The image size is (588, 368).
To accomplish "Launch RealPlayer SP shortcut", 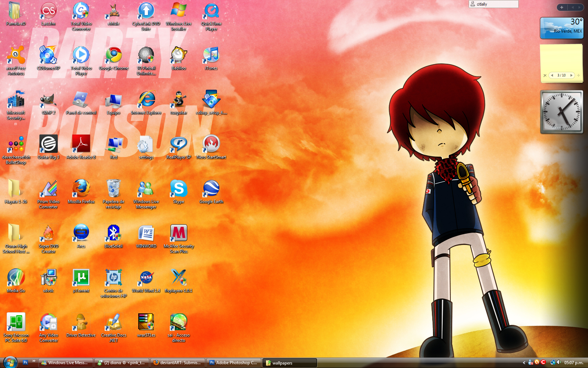I will [178, 147].
